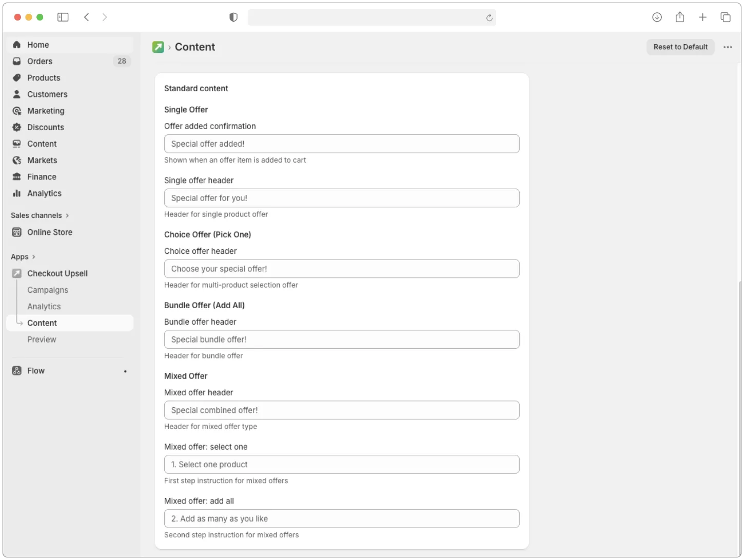Click the Marketing megaphone icon
This screenshot has height=560, width=744.
[16, 111]
